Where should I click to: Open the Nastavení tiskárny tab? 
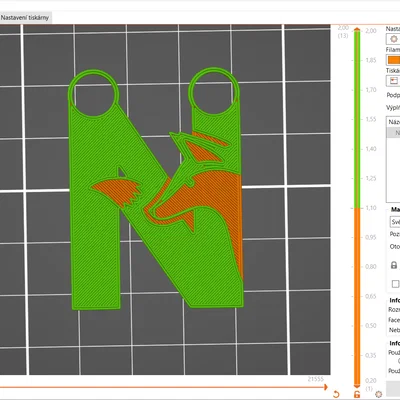(x=25, y=18)
